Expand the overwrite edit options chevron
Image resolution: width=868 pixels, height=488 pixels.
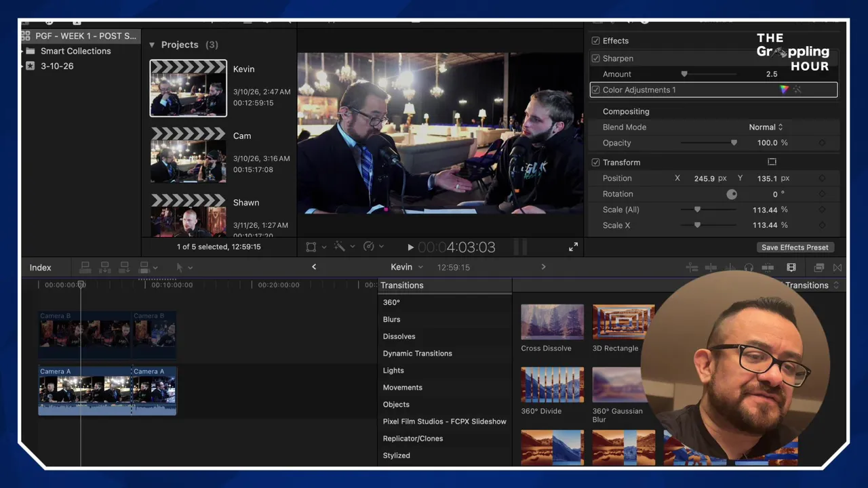[x=155, y=268]
